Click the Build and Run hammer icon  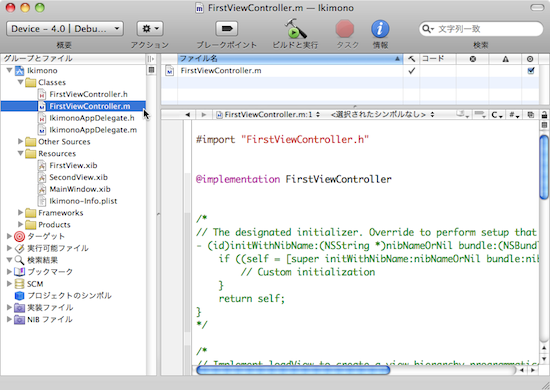(295, 29)
